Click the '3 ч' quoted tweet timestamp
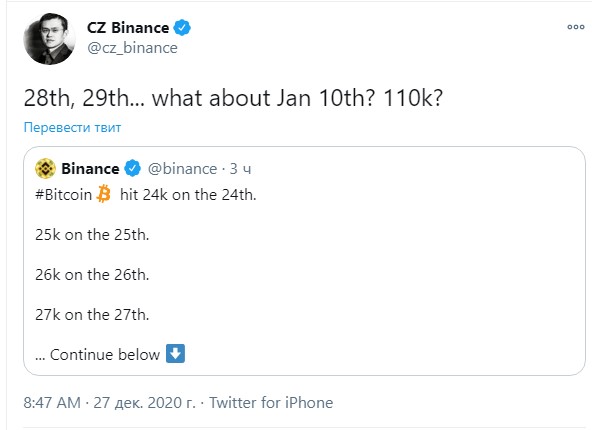This screenshot has width=592, height=430. click(240, 169)
